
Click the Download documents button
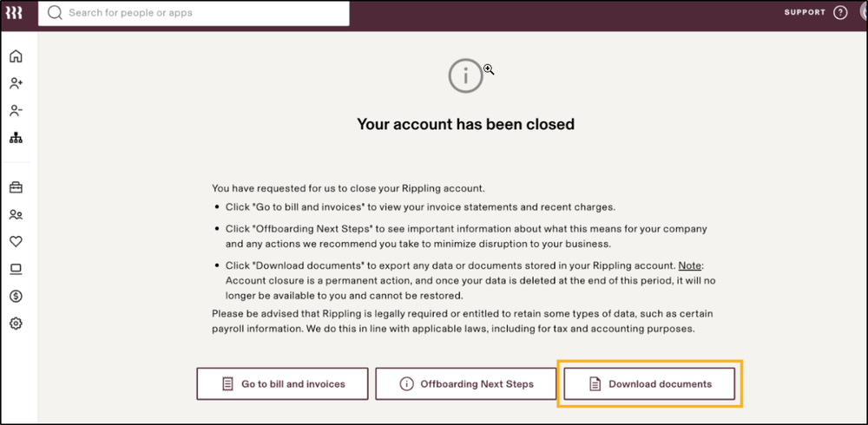pos(649,383)
